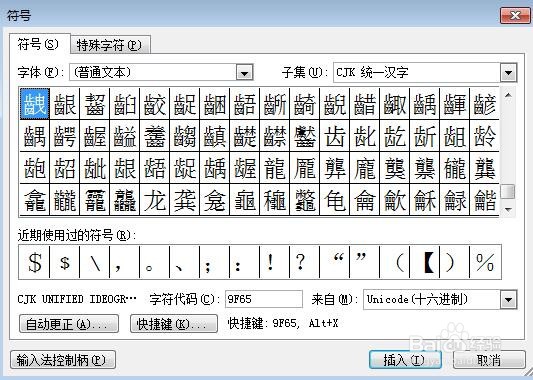This screenshot has height=380, width=533.
Task: Click the 插入(I) insert button
Action: [x=405, y=360]
